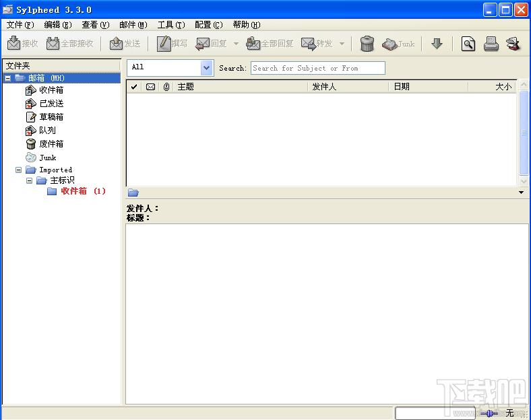Click the message list vertical scrollbar thumb
Screen dimensions: 531x420
tap(524, 133)
